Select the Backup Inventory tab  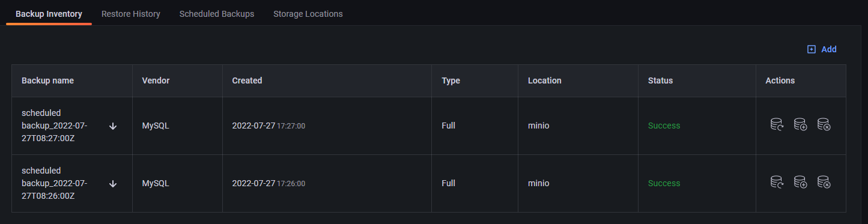(49, 14)
